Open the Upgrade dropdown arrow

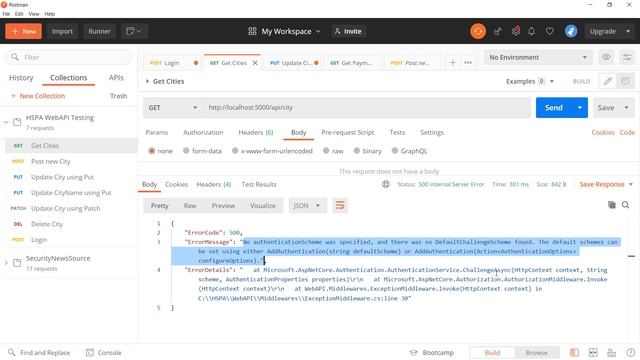click(x=628, y=31)
